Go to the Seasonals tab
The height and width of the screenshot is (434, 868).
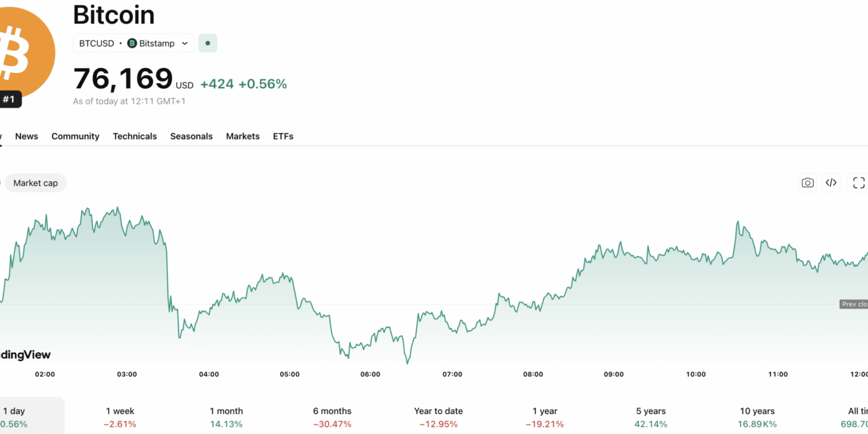pos(191,136)
